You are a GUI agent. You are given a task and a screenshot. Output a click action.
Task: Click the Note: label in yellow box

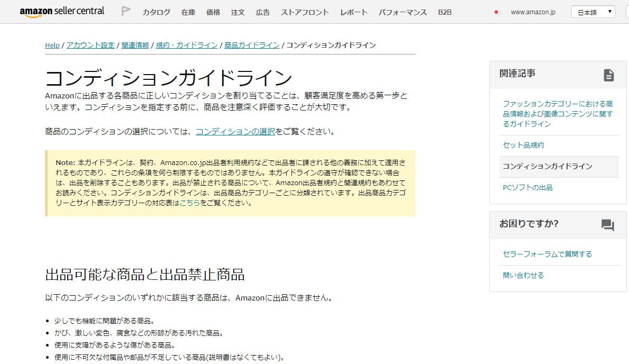click(x=66, y=163)
